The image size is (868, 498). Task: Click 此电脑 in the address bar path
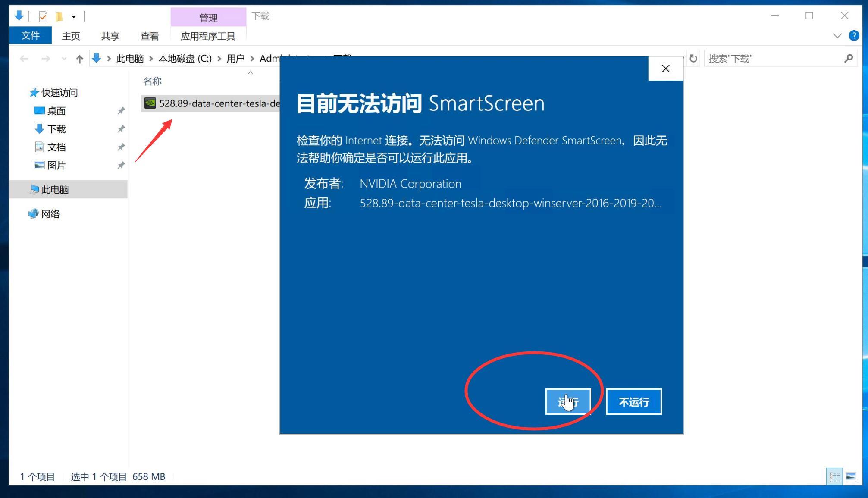coord(130,58)
